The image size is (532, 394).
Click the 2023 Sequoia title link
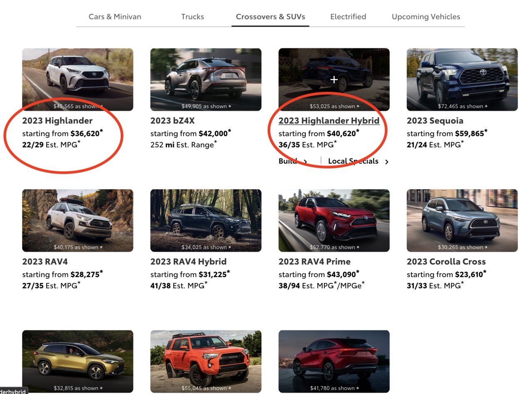(x=435, y=121)
